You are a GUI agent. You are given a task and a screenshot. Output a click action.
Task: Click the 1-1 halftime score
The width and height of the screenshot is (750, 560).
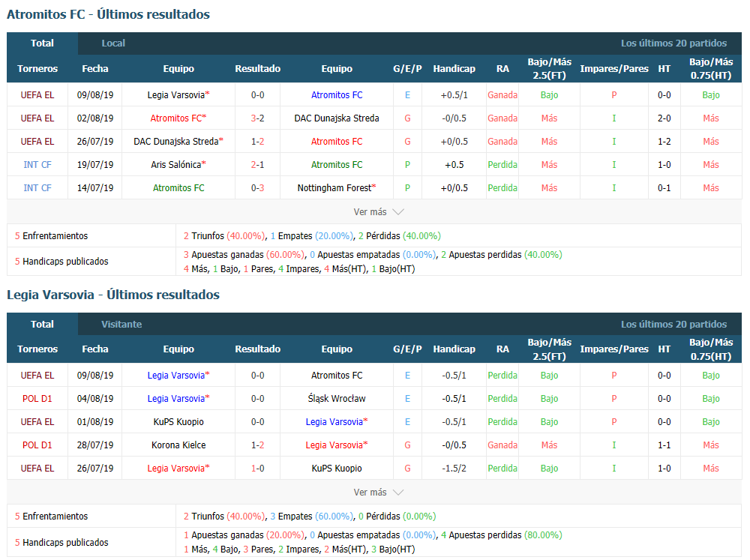(x=664, y=445)
